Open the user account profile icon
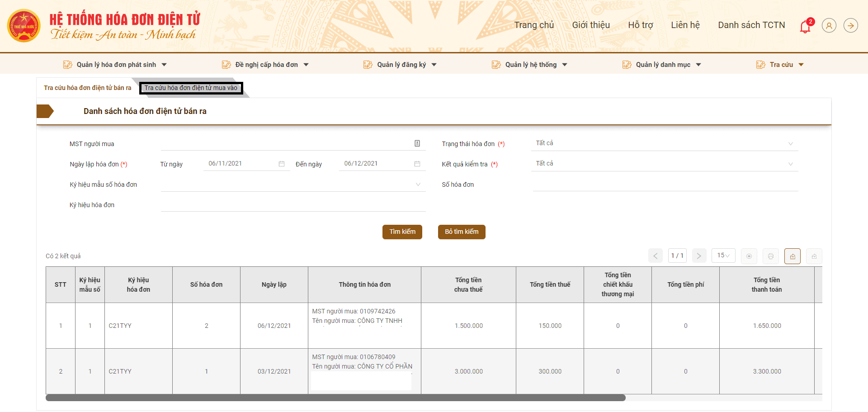 829,26
